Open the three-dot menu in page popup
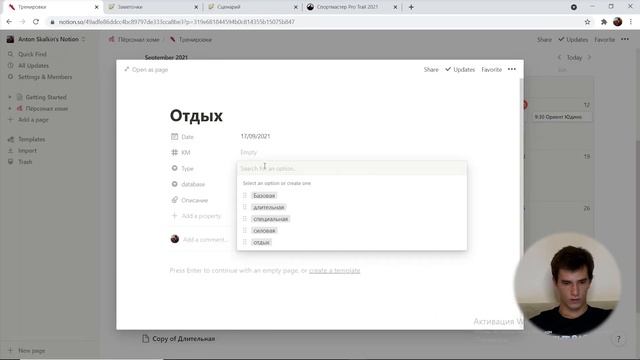The width and height of the screenshot is (640, 360). [511, 69]
